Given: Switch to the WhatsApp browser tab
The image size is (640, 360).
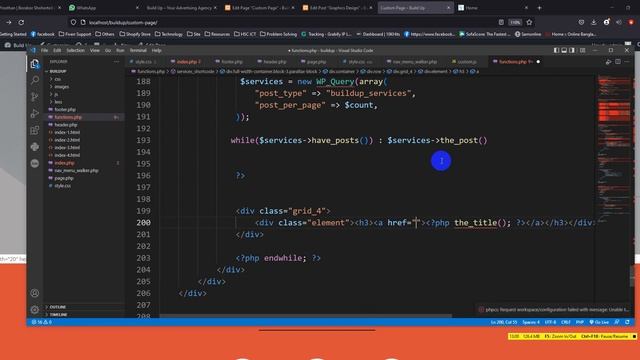Looking at the screenshot, I should click(103, 8).
